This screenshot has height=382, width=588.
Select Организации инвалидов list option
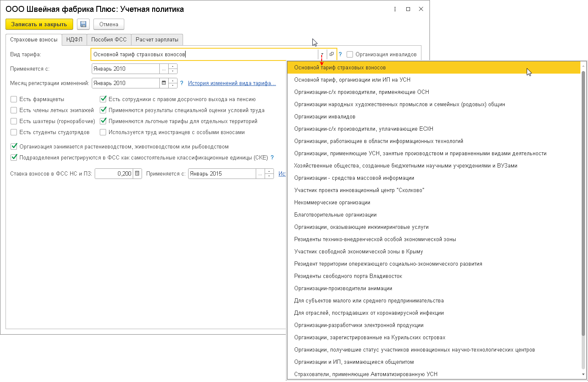434,116
